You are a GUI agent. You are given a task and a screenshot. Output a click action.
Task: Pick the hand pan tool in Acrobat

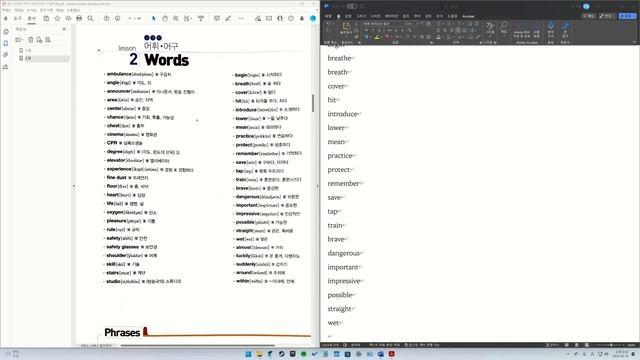165,18
